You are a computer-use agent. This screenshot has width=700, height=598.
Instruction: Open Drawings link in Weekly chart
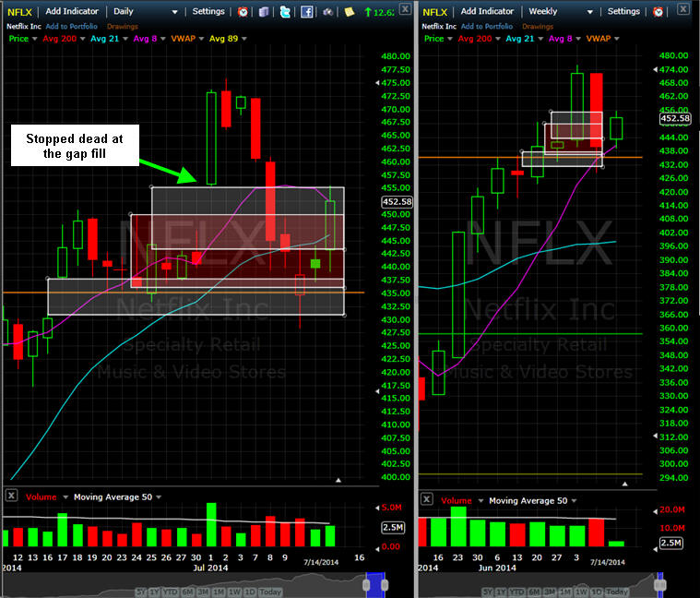538,27
